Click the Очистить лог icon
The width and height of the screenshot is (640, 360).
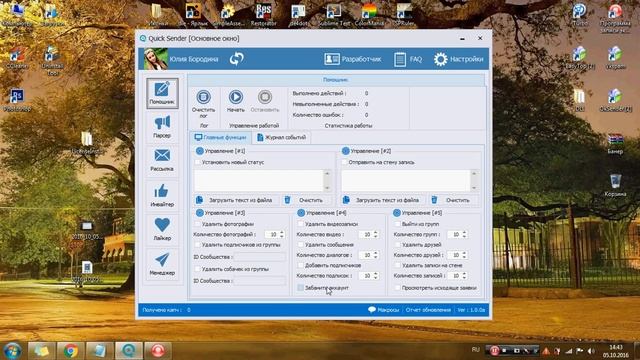(x=203, y=97)
